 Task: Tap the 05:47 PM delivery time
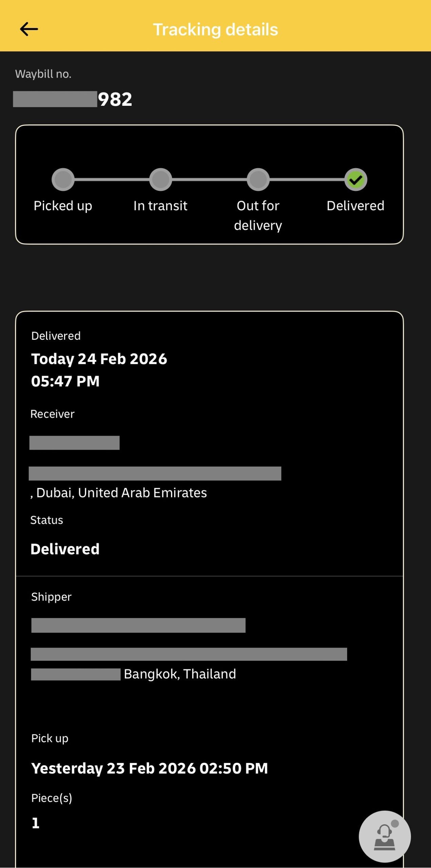pyautogui.click(x=65, y=381)
